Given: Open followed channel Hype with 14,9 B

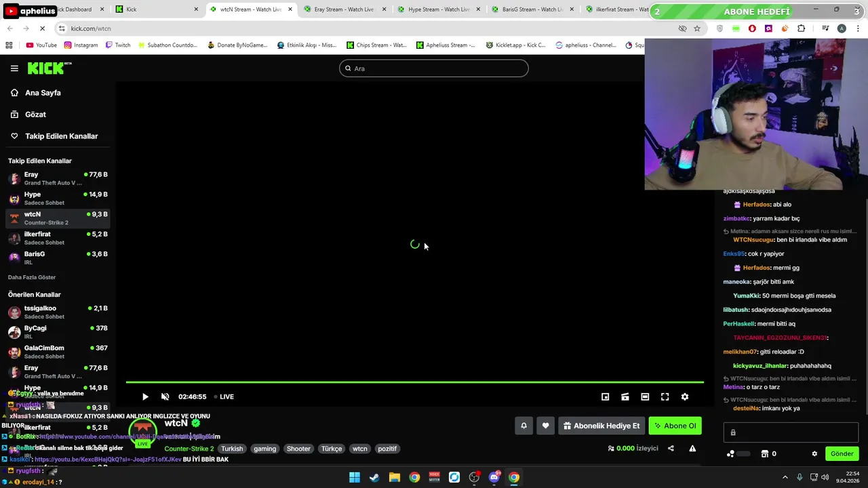Looking at the screenshot, I should pyautogui.click(x=58, y=199).
